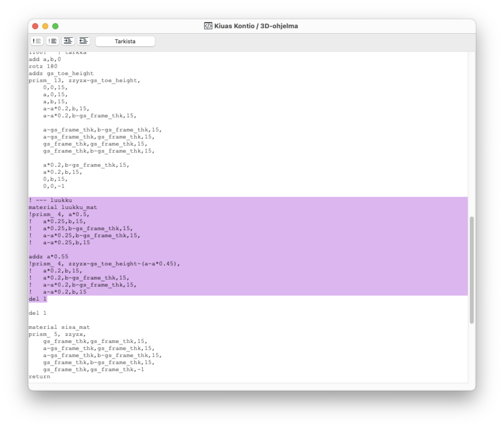Click the line 'addz gs_toe_height'
Viewport: 504px width, 428px height.
(x=61, y=73)
